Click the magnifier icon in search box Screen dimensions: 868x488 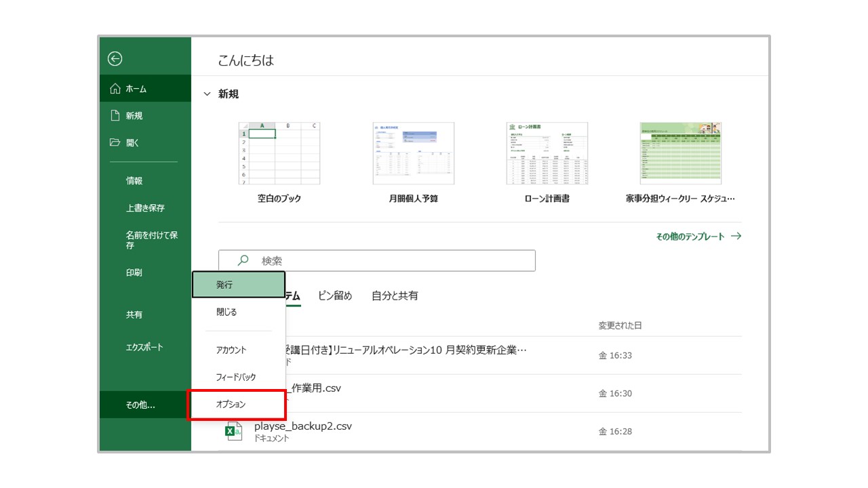coord(243,260)
